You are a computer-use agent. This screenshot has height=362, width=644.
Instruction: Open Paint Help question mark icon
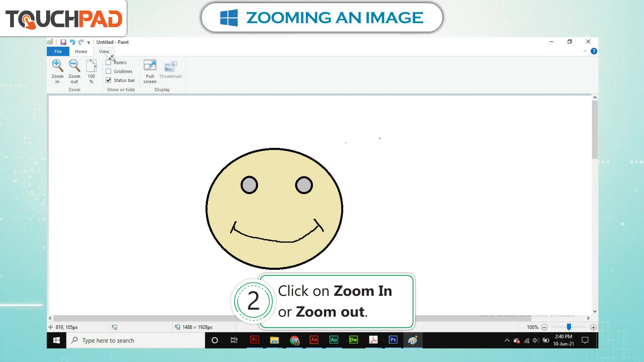(x=594, y=51)
